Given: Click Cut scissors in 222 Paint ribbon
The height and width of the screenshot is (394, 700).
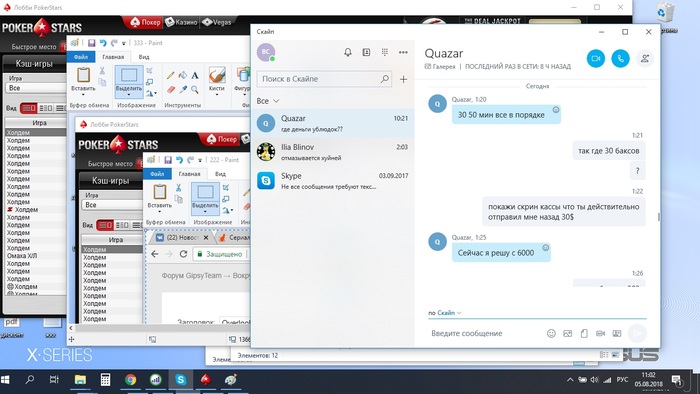Looking at the screenshot, I should point(179,187).
